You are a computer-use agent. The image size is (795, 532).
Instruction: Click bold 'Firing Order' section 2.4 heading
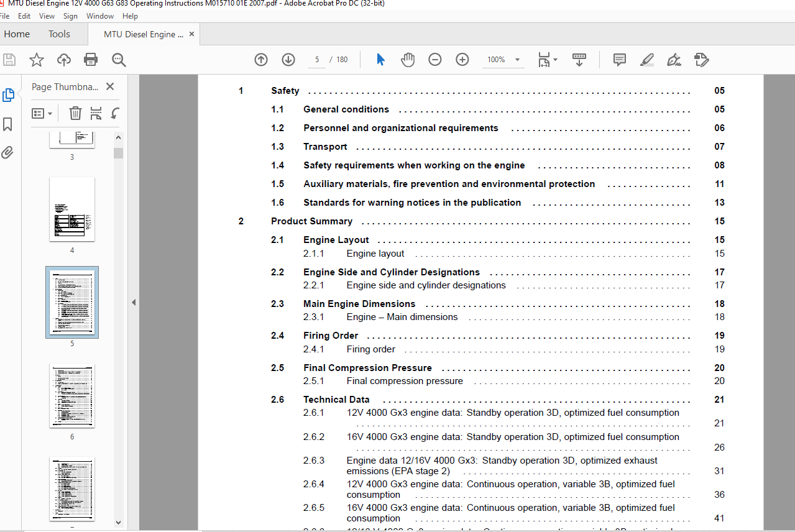pyautogui.click(x=331, y=336)
